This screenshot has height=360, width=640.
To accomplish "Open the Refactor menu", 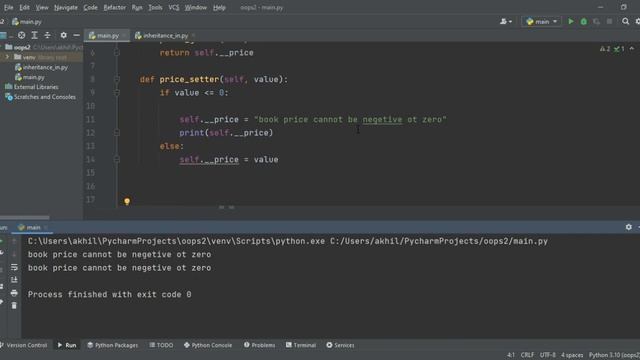I will click(115, 7).
